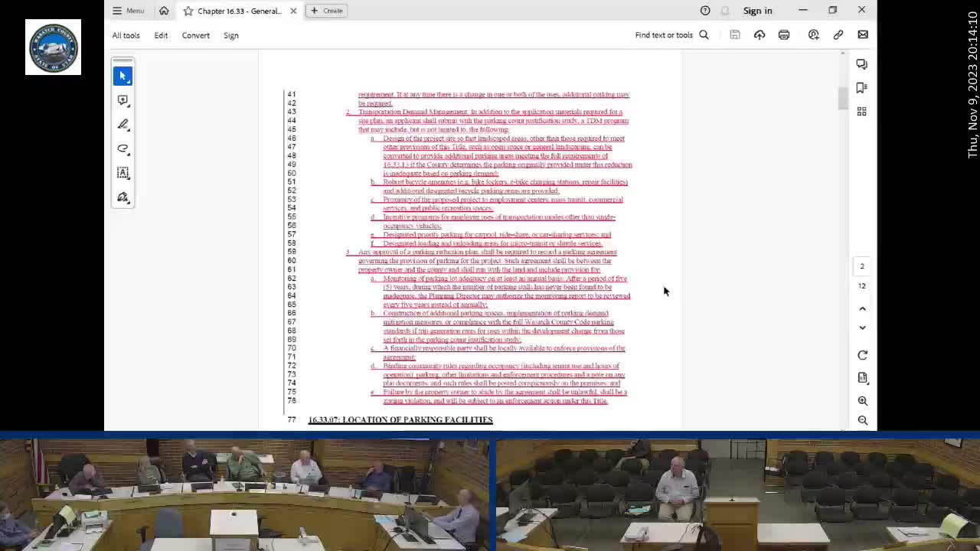Select the arrow selection tool

point(122,76)
